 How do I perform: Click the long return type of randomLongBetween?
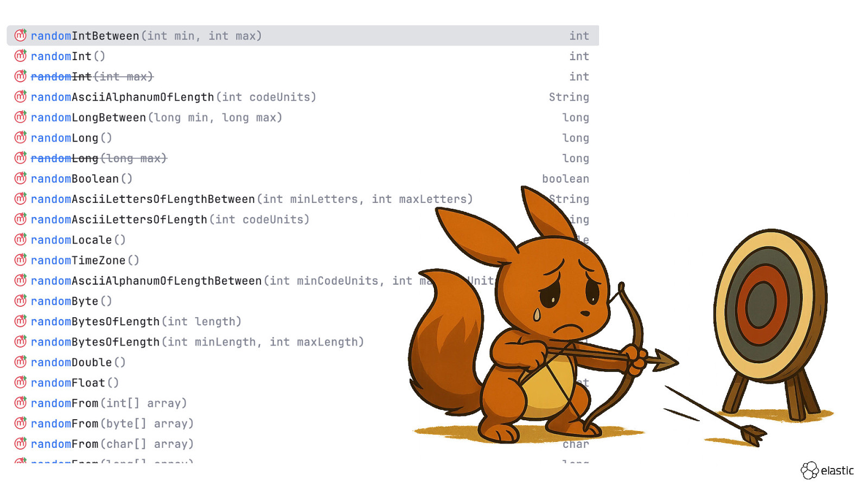[x=576, y=118]
